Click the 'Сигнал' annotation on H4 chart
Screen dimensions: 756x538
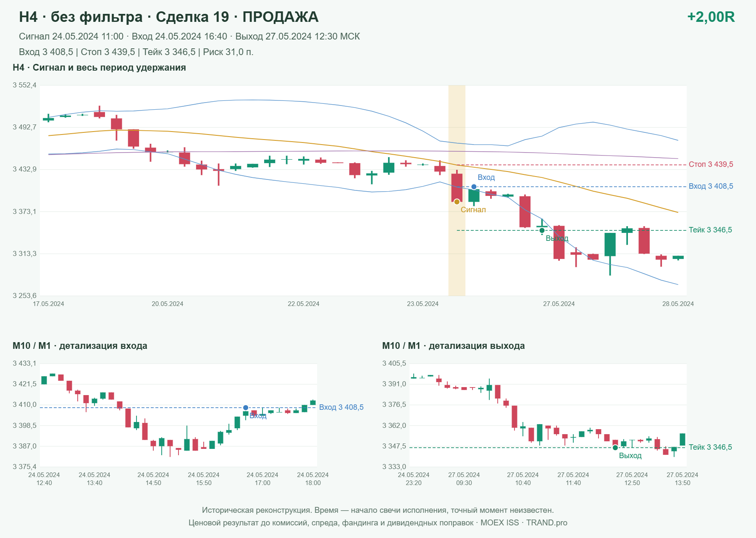[473, 210]
